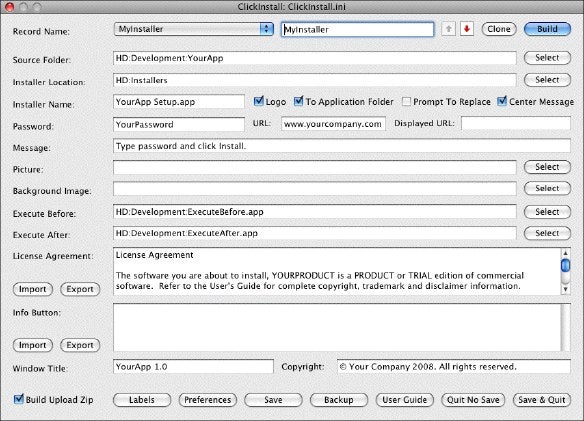The height and width of the screenshot is (421, 584).
Task: Toggle Center Message checkbox
Action: click(502, 101)
